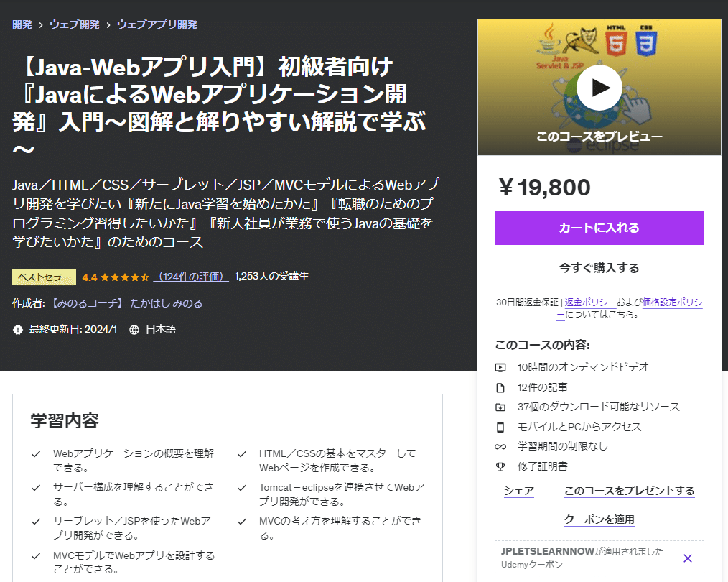Click the downloadable resources icon

pyautogui.click(x=500, y=407)
